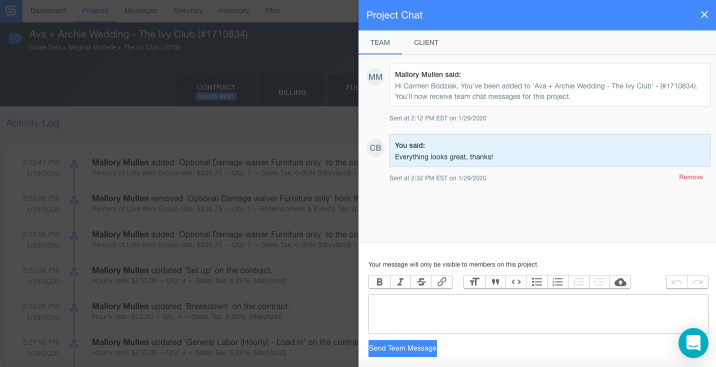
Task: Click the Activity Log heading
Action: (x=33, y=123)
